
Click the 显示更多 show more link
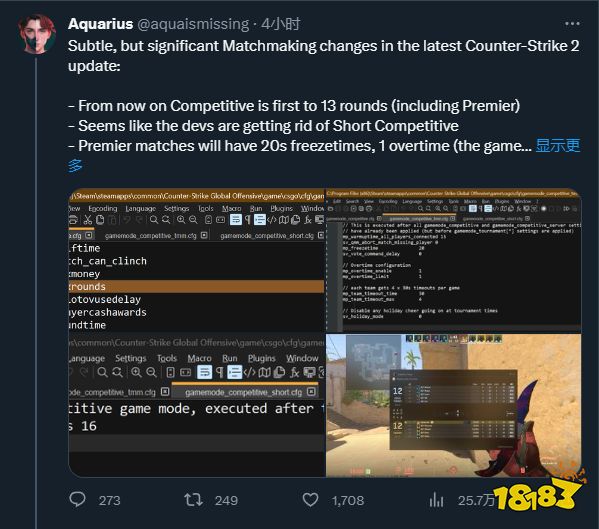pos(324,156)
